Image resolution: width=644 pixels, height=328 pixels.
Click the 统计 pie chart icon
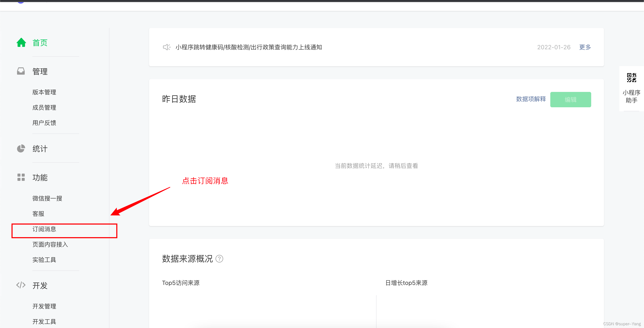click(21, 148)
